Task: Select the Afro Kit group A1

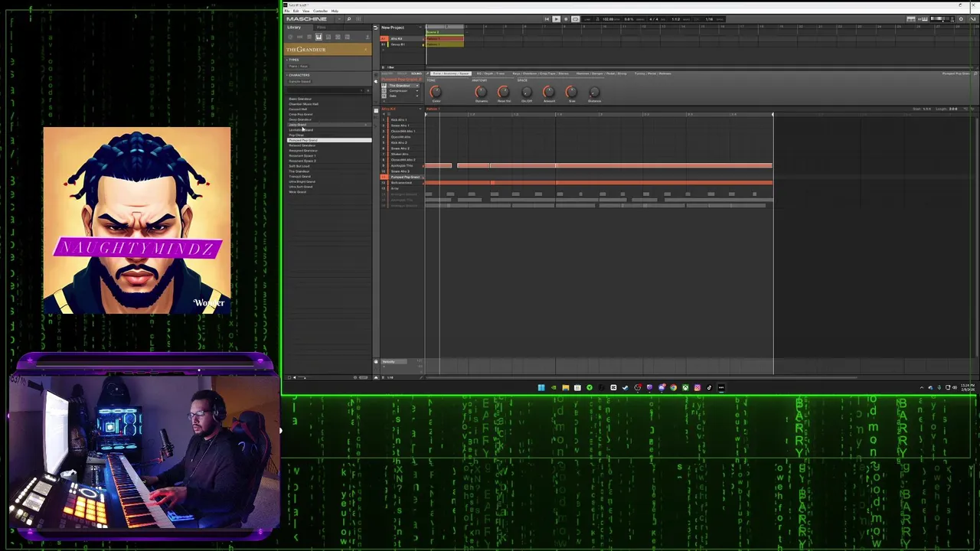Action: [x=402, y=38]
